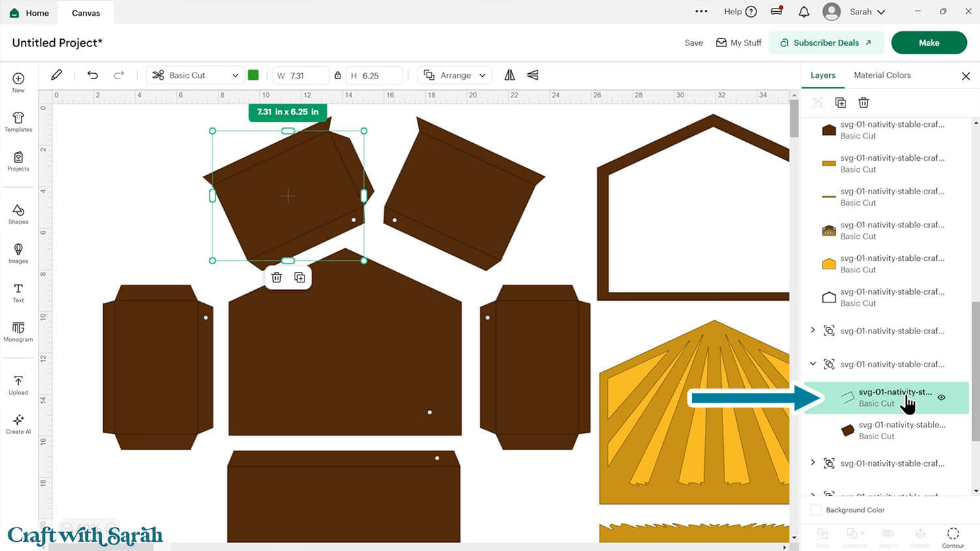Open the Text tool
The height and width of the screenshot is (551, 980).
point(18,292)
